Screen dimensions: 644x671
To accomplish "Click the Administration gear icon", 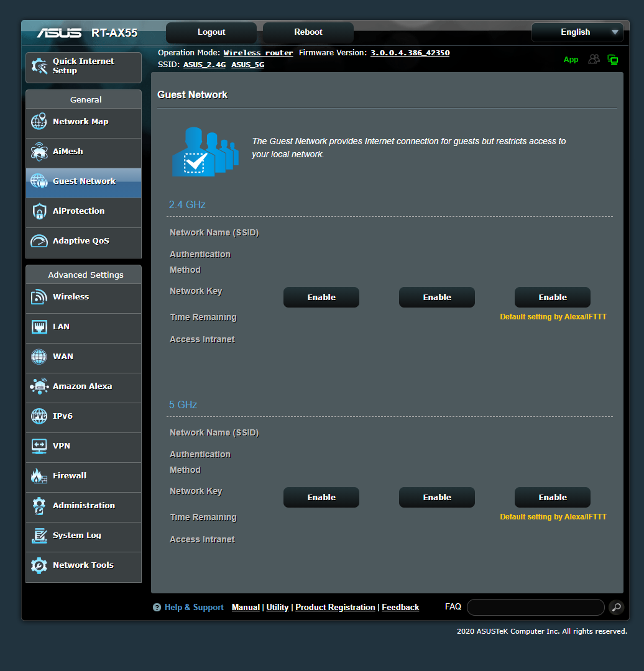I will 39,505.
